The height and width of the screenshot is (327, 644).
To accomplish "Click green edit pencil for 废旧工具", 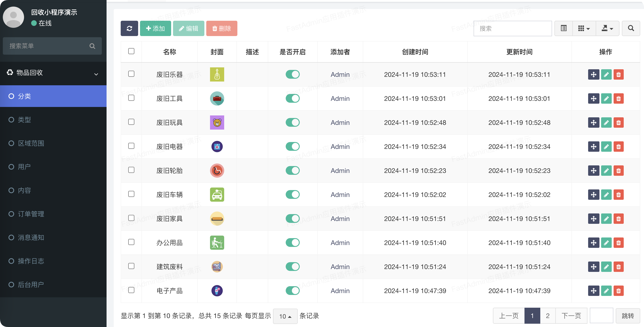I will (x=606, y=99).
